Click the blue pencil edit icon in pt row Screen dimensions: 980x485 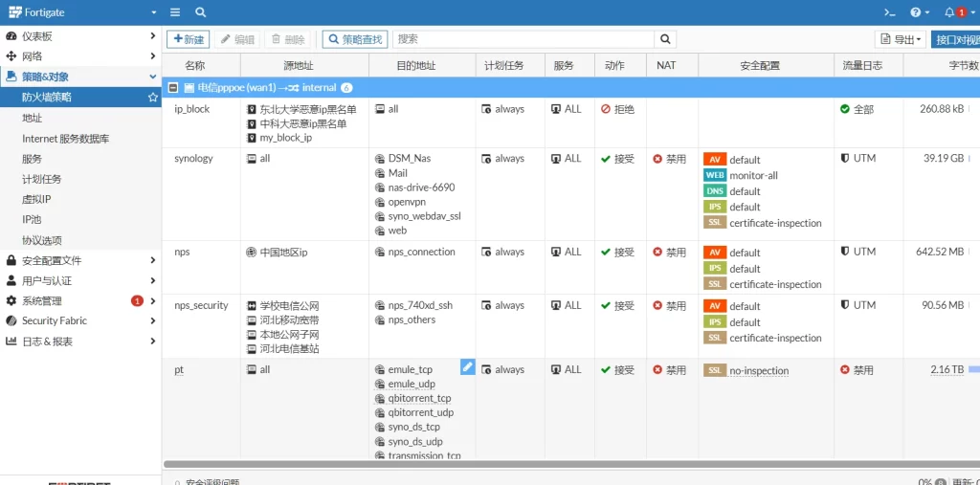pyautogui.click(x=467, y=366)
